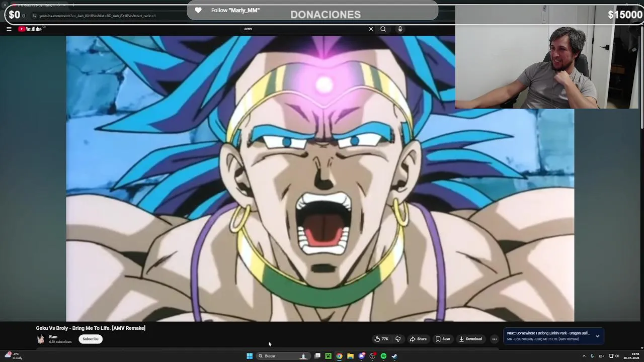Open site information icon beside URL
The height and width of the screenshot is (362, 644).
point(34,16)
